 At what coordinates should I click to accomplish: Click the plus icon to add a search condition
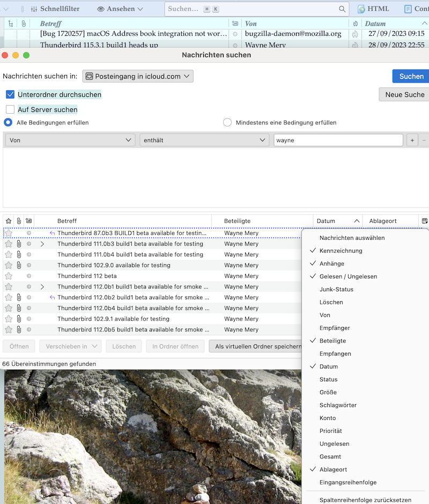[x=412, y=140]
